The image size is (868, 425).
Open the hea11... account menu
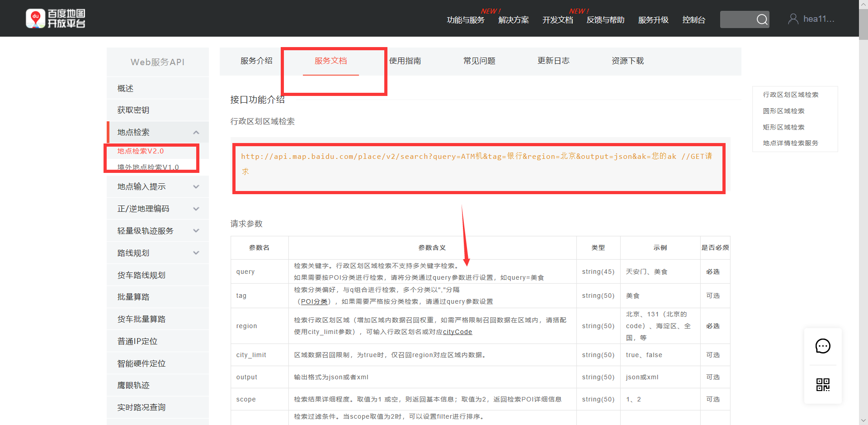click(x=819, y=19)
